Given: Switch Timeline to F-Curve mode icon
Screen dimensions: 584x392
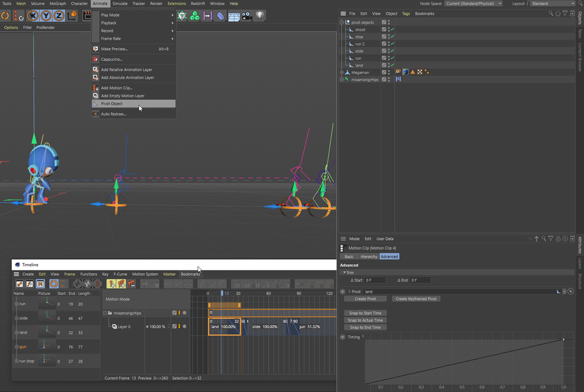Looking at the screenshot, I should (x=30, y=284).
